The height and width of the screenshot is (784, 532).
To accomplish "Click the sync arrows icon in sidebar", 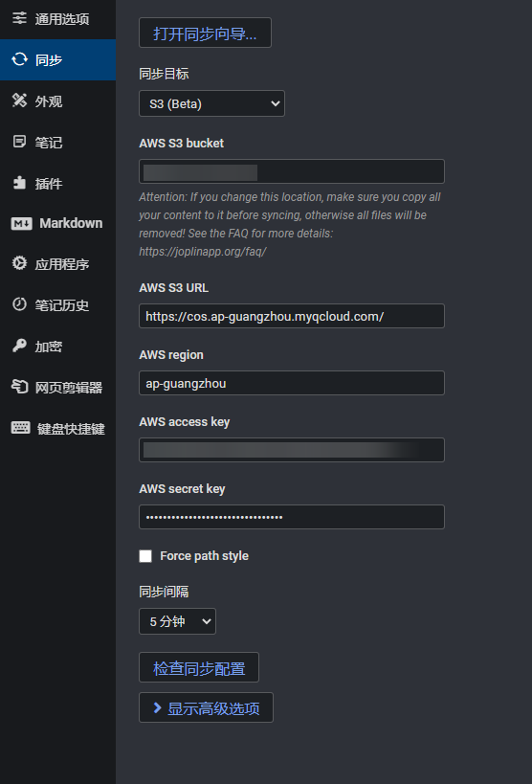I will tap(19, 59).
